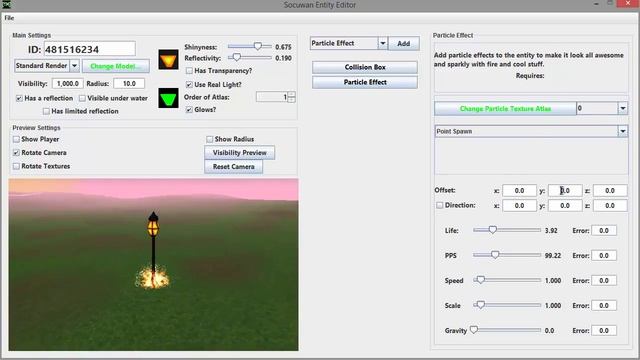The image size is (640, 360).
Task: Toggle Rotate Camera checkbox
Action: click(16, 153)
